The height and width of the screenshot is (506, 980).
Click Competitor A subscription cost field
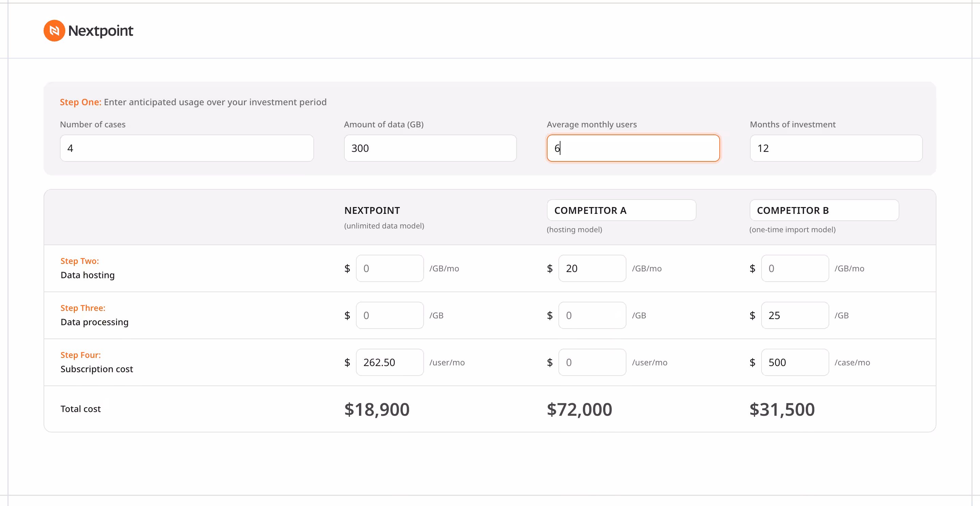coord(592,362)
